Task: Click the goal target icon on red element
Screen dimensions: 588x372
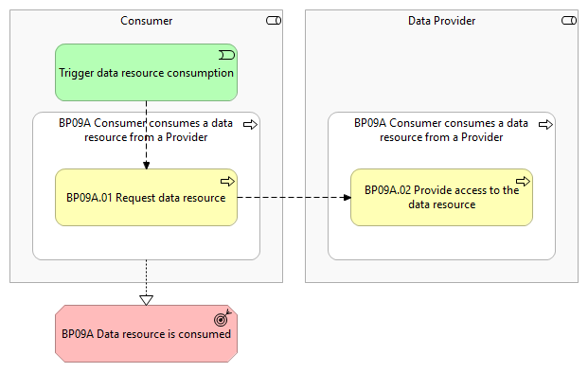Action: pyautogui.click(x=223, y=318)
